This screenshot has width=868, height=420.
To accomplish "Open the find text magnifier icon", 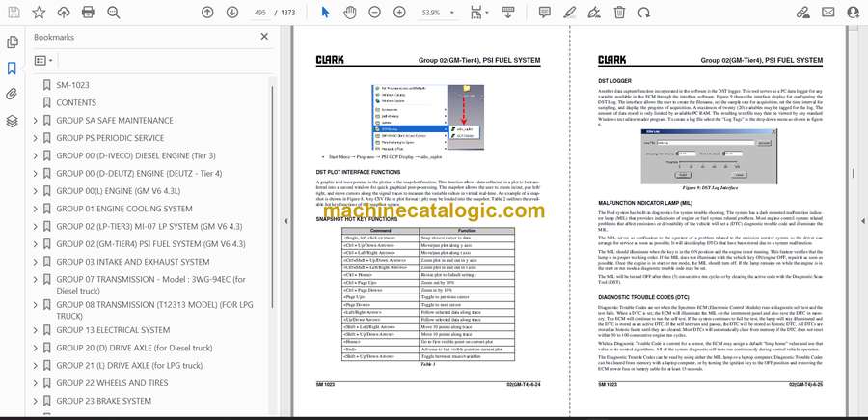I will [x=114, y=13].
